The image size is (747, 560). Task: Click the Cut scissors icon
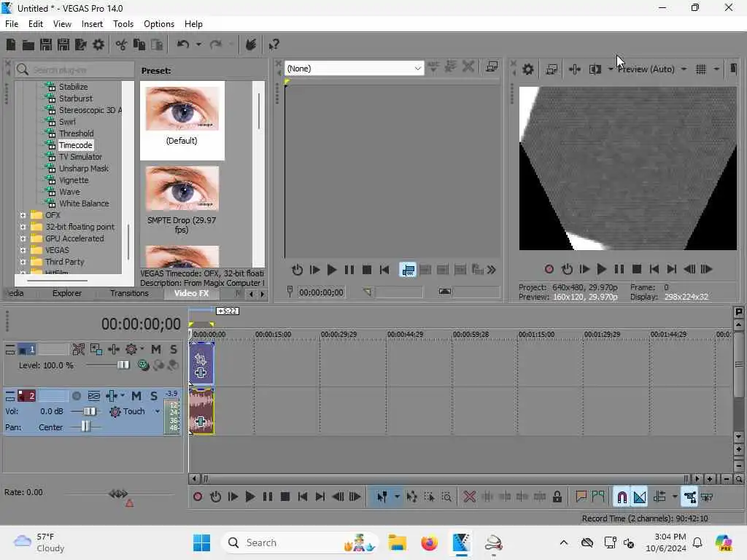122,44
